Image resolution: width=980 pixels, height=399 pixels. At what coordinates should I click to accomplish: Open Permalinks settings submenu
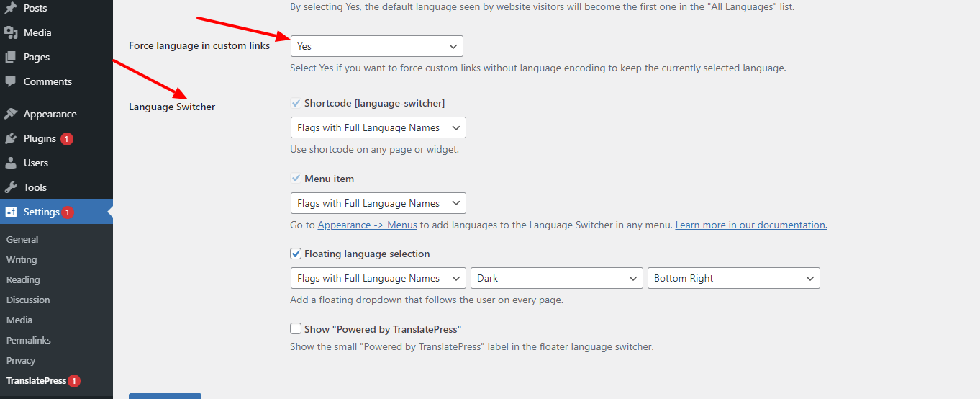click(x=29, y=340)
